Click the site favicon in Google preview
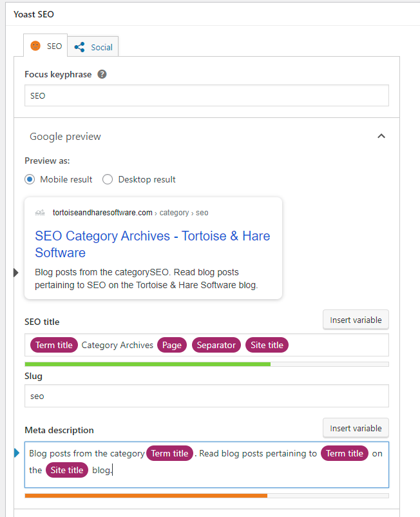The height and width of the screenshot is (517, 420). click(x=40, y=213)
